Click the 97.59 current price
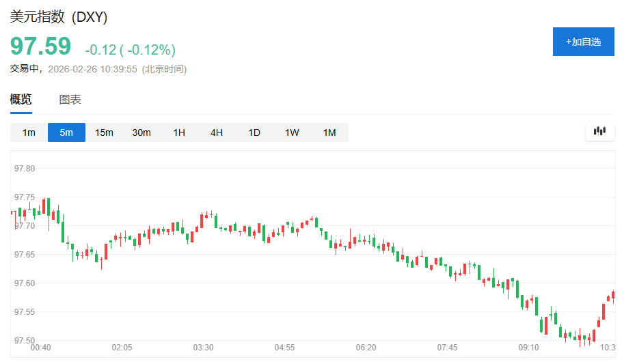Viewport: 624px width, 364px height. 40,46
